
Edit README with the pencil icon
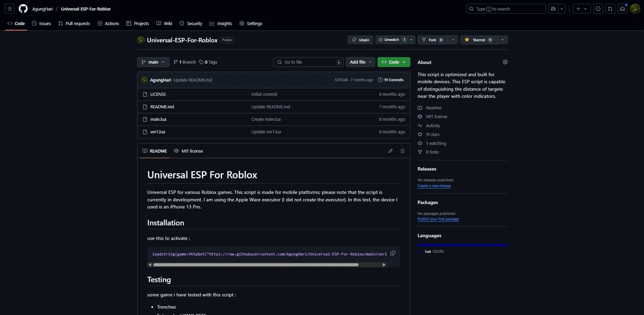(x=390, y=151)
